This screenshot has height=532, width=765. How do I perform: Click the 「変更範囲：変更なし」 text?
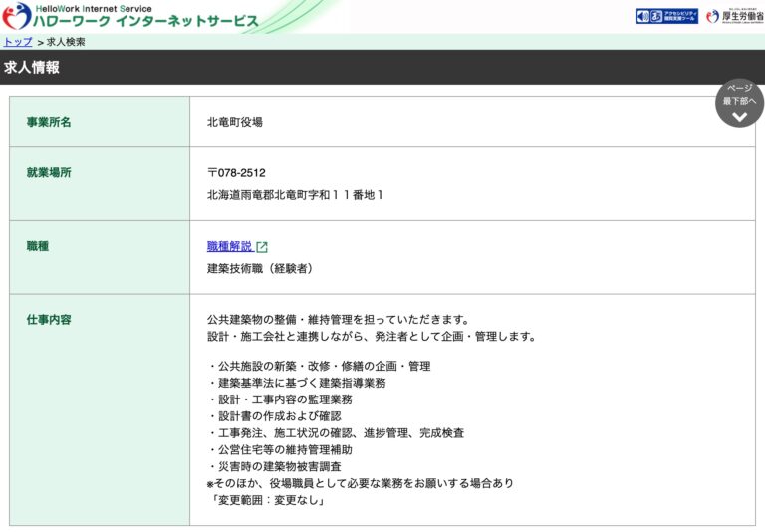coord(267,500)
